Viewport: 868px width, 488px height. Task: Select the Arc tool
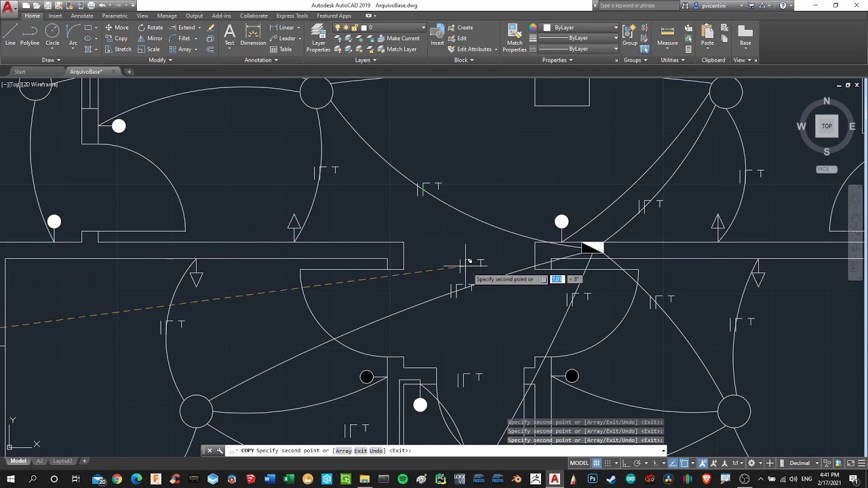pos(73,35)
